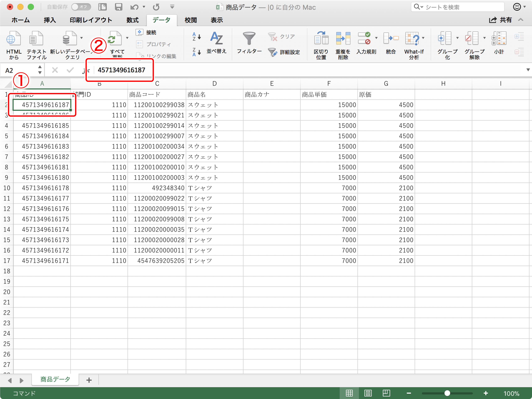532x399 pixels.
Task: Open the Home (ホーム) ribbon tab
Action: (x=20, y=20)
